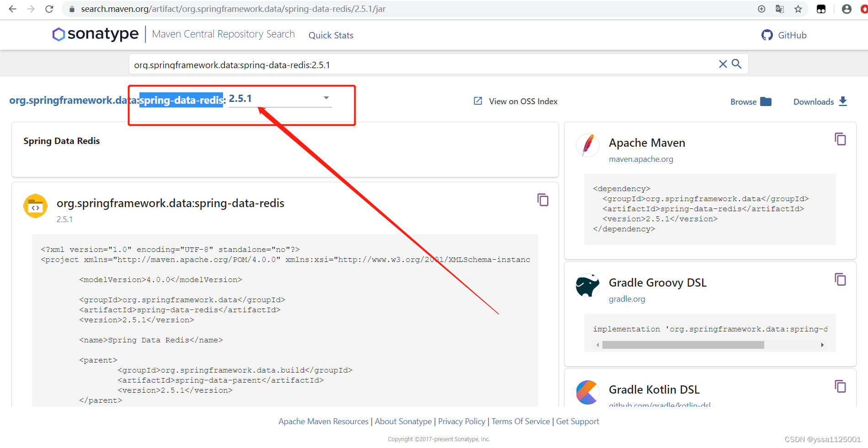The image size is (868, 448).
Task: Copy the Gradle Groovy DSL snippet
Action: click(841, 279)
